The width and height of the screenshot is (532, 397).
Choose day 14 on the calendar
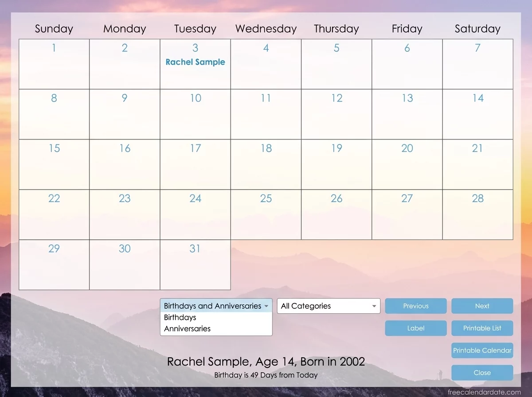point(478,114)
